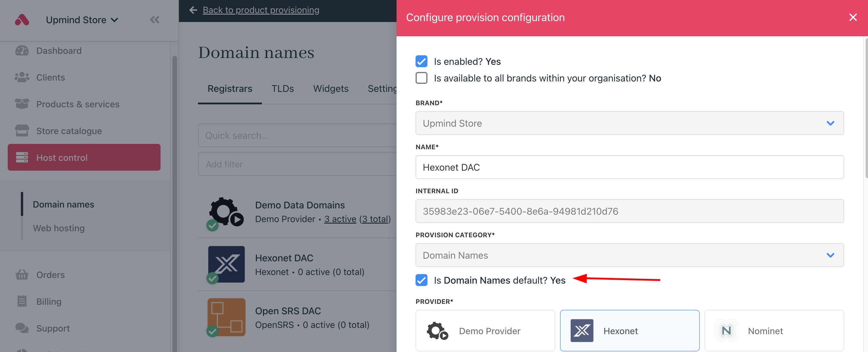The height and width of the screenshot is (352, 868).
Task: Click the Name input field
Action: tap(629, 167)
